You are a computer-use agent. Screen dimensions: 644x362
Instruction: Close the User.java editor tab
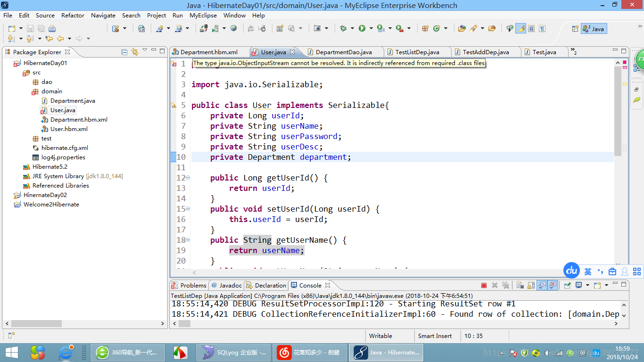[x=292, y=52]
